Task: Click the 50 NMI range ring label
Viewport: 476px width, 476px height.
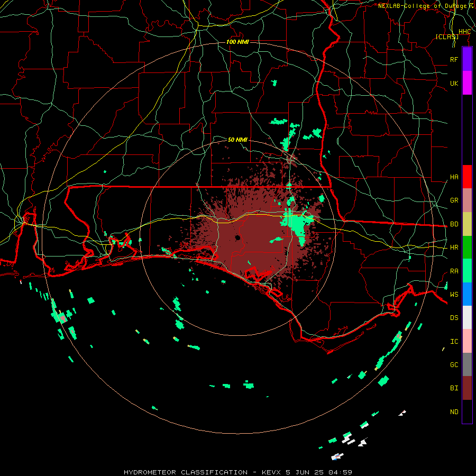Action: [237, 140]
